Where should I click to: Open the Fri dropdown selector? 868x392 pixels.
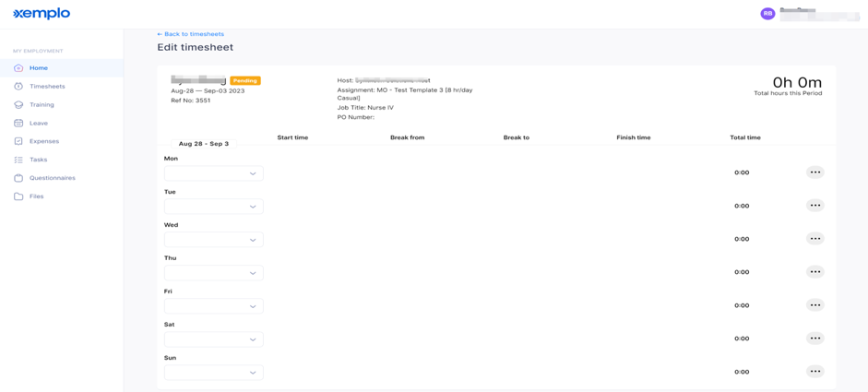click(214, 306)
